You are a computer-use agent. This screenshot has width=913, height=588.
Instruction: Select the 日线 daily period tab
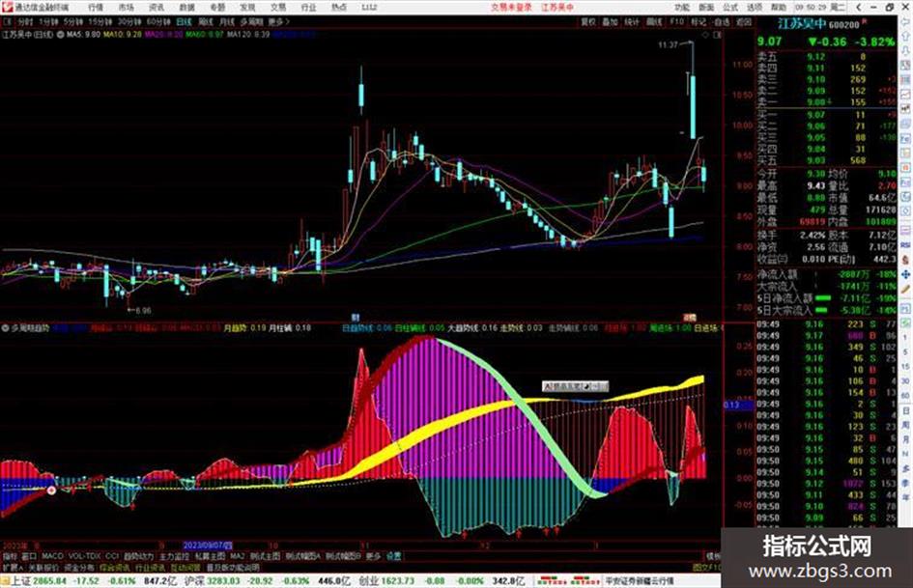[x=184, y=21]
